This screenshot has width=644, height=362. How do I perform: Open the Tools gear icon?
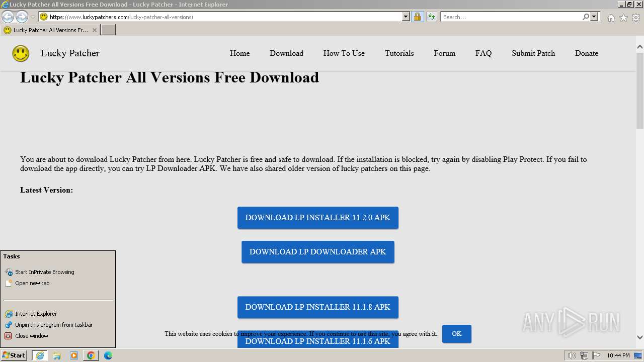pos(636,18)
